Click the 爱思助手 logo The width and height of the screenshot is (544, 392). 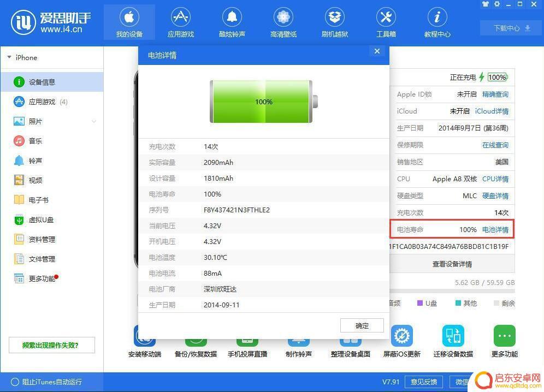coord(51,22)
